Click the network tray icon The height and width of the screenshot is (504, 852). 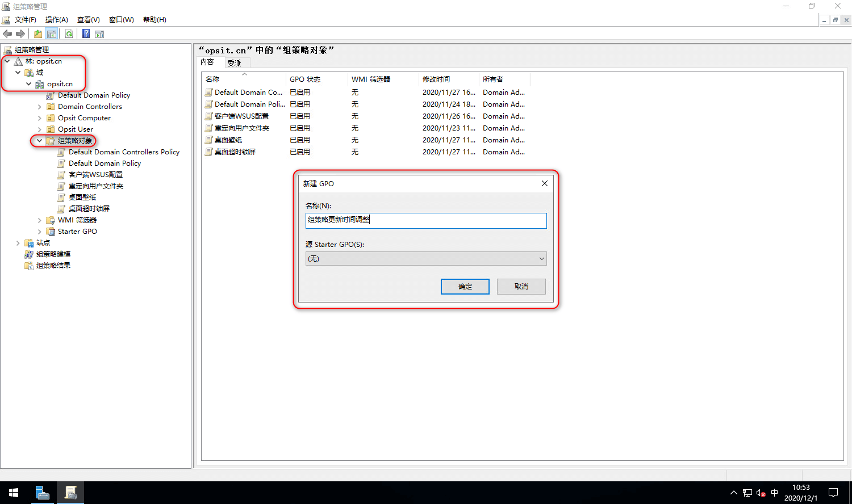747,493
